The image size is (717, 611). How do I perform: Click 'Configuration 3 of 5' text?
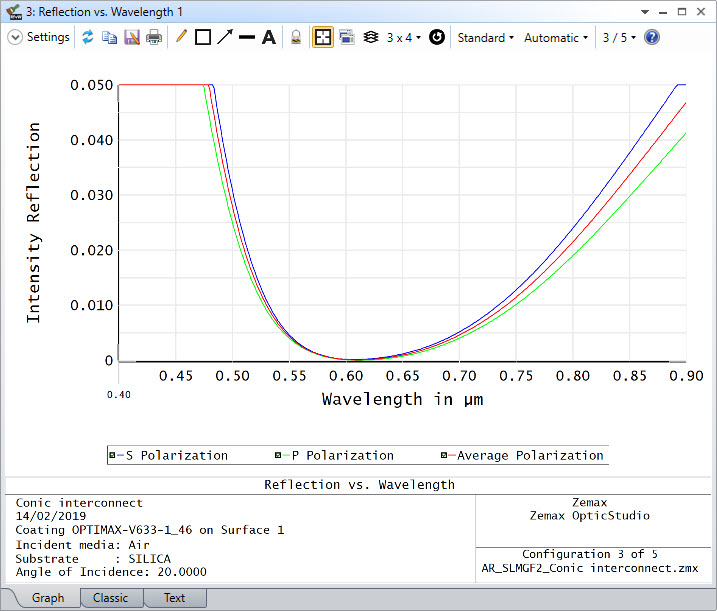[590, 554]
